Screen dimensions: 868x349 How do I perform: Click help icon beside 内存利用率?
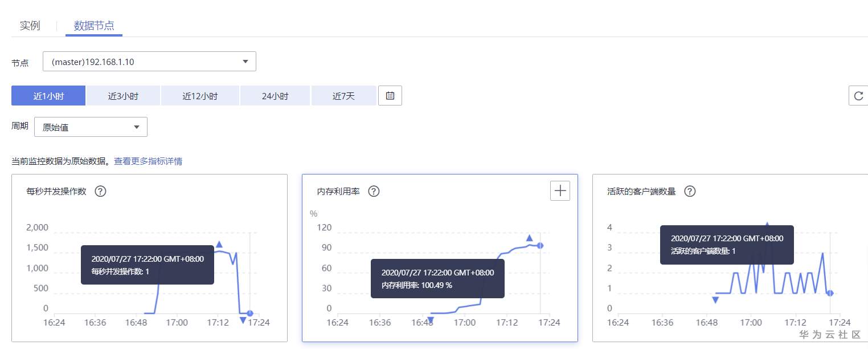[374, 191]
